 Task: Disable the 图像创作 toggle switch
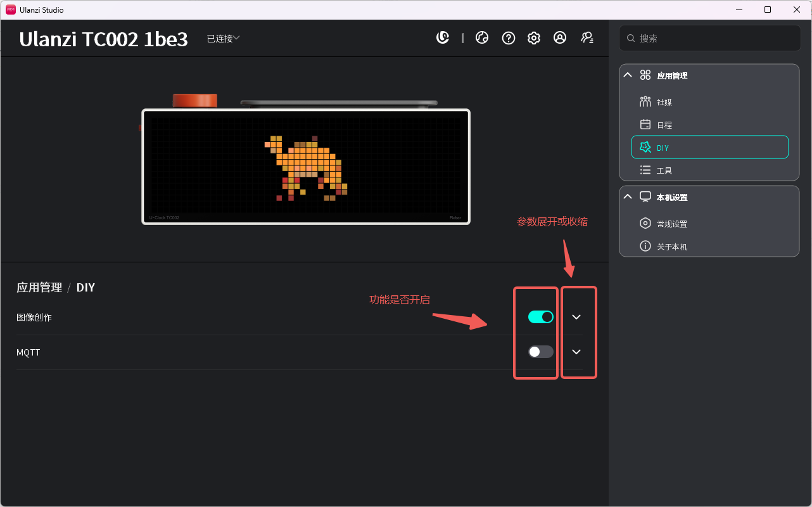[541, 317]
